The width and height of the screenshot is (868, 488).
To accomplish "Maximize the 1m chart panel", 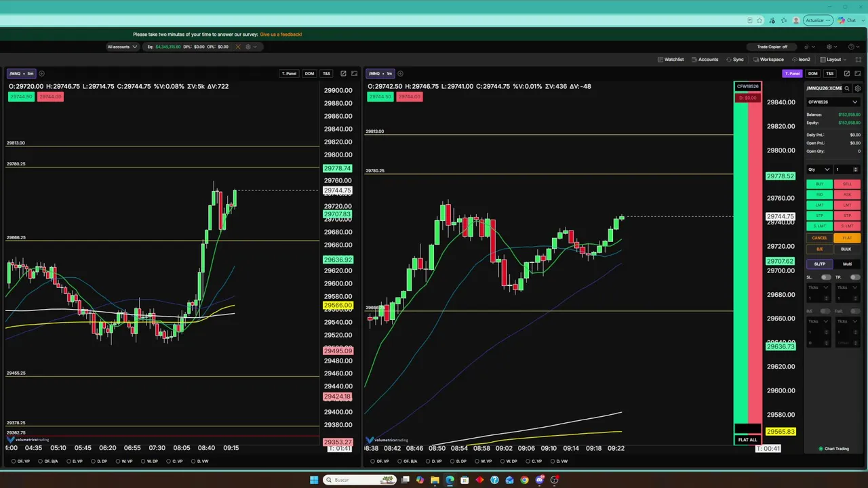I will 857,73.
